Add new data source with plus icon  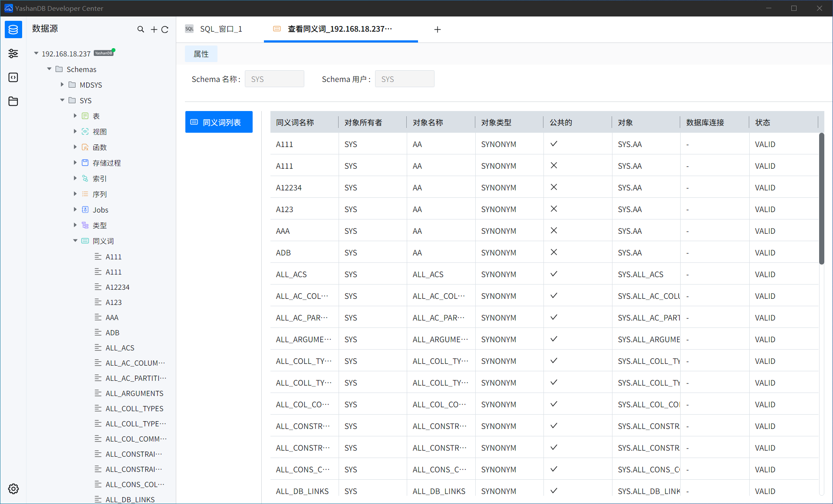[154, 29]
